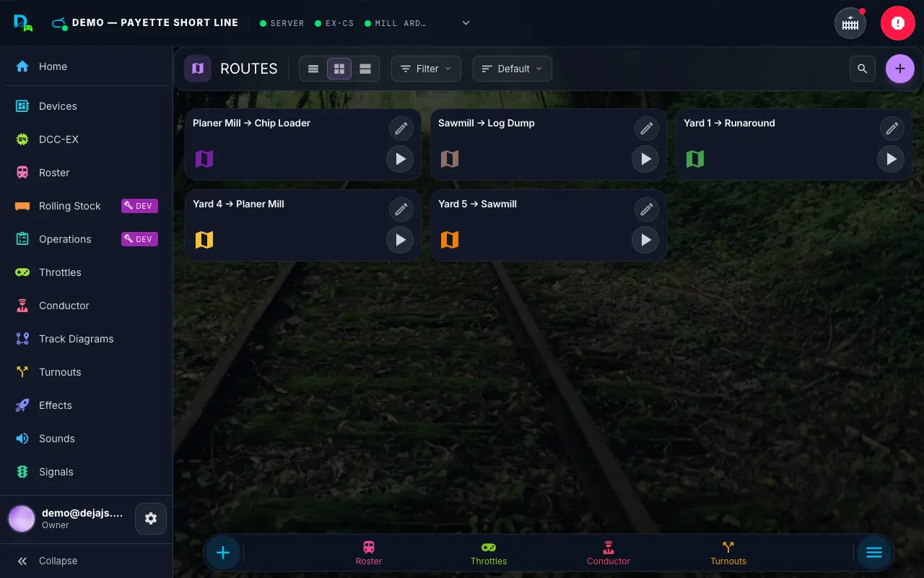
Task: Switch to grid view layout
Action: 339,69
